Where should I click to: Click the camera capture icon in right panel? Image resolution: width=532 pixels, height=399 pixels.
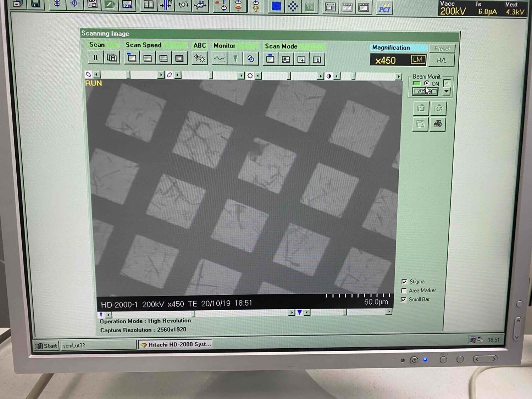(x=421, y=109)
